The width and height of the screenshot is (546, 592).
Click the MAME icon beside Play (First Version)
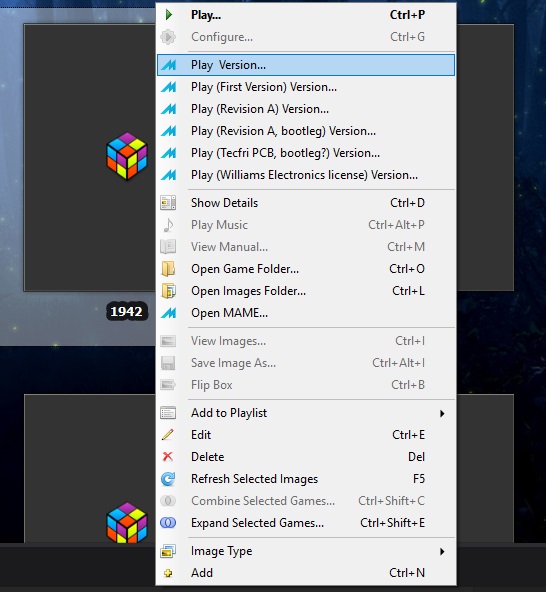tap(168, 87)
